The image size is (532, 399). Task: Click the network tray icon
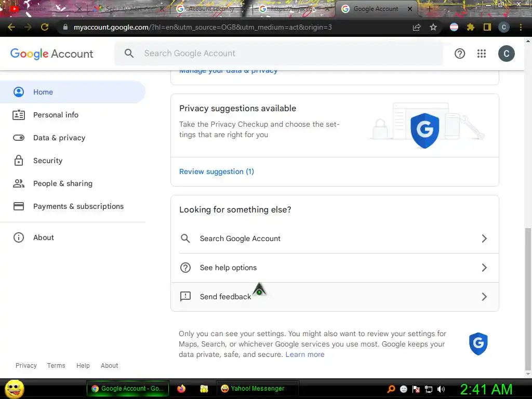[x=429, y=389]
